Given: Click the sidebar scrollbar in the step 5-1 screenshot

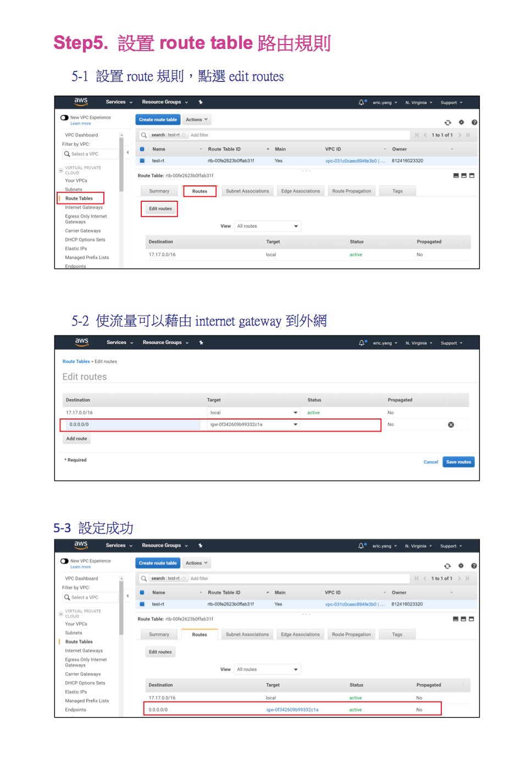Looking at the screenshot, I should 121,165.
